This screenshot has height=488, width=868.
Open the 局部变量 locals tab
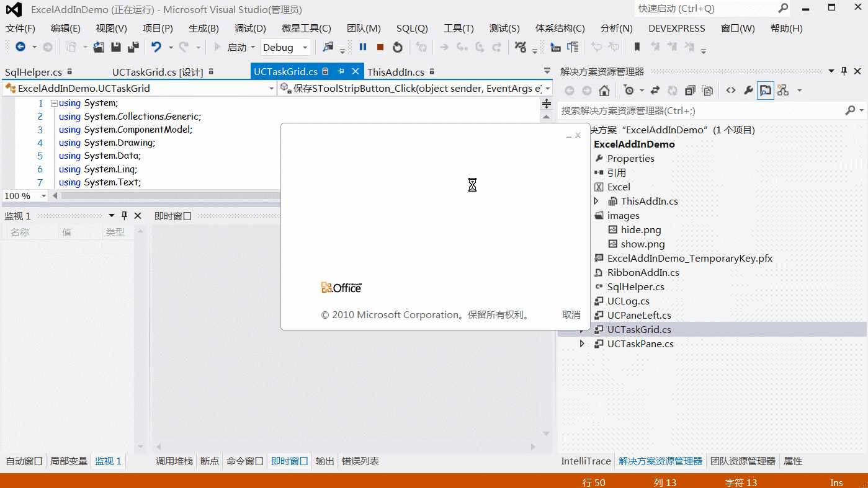point(69,461)
